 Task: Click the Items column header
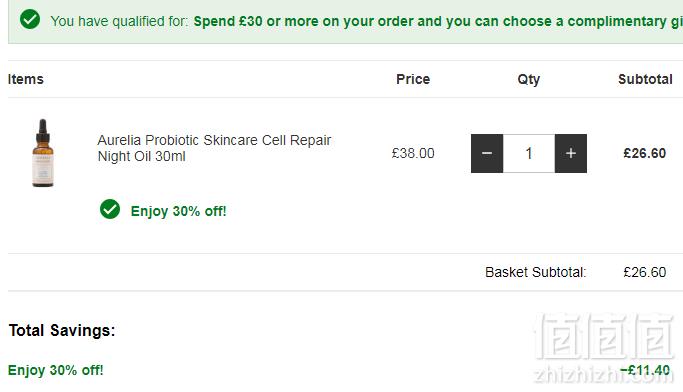26,79
